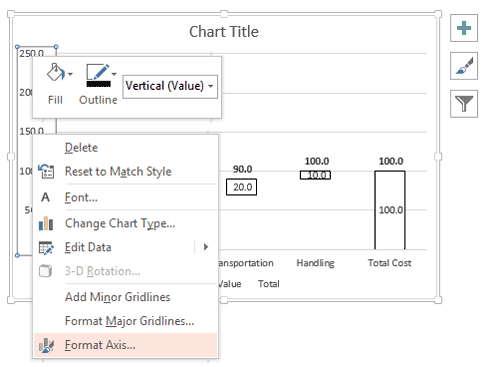Select the Total Cost category label
This screenshot has width=502, height=367.
(x=389, y=263)
